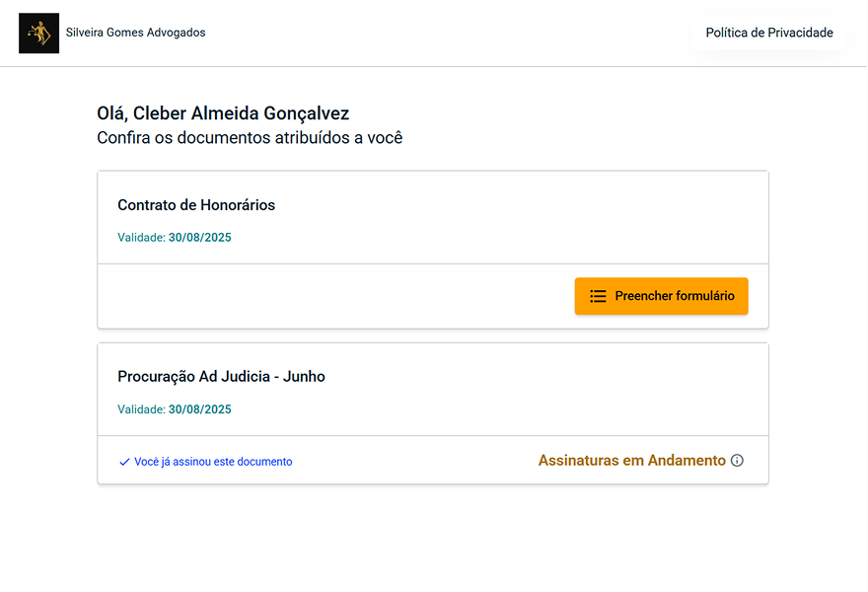Image resolution: width=868 pixels, height=592 pixels.
Task: Click the blue checkmark icon for signed document
Action: click(x=124, y=462)
